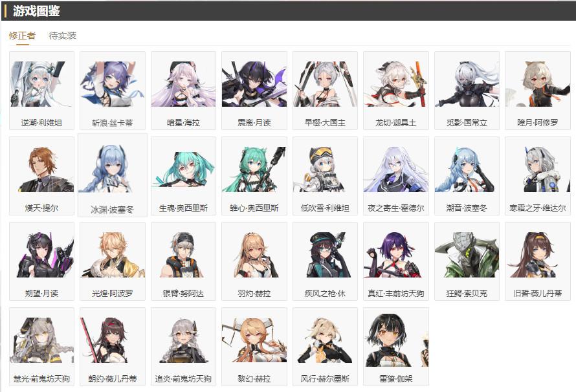Click the 龙切·迦具土 name link
Viewport: 576px width, 392px height.
(x=396, y=123)
